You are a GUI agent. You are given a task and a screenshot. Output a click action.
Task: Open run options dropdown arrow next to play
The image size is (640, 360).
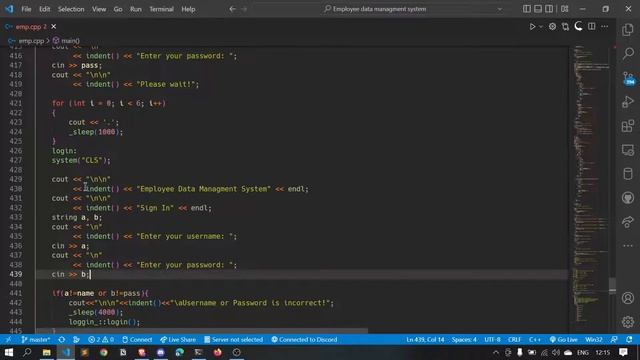point(541,27)
